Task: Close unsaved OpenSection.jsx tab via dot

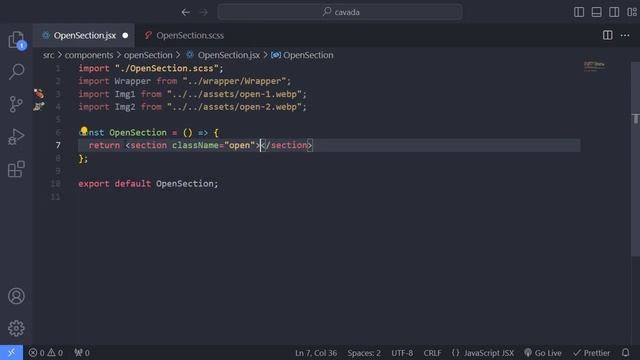Action: [125, 36]
